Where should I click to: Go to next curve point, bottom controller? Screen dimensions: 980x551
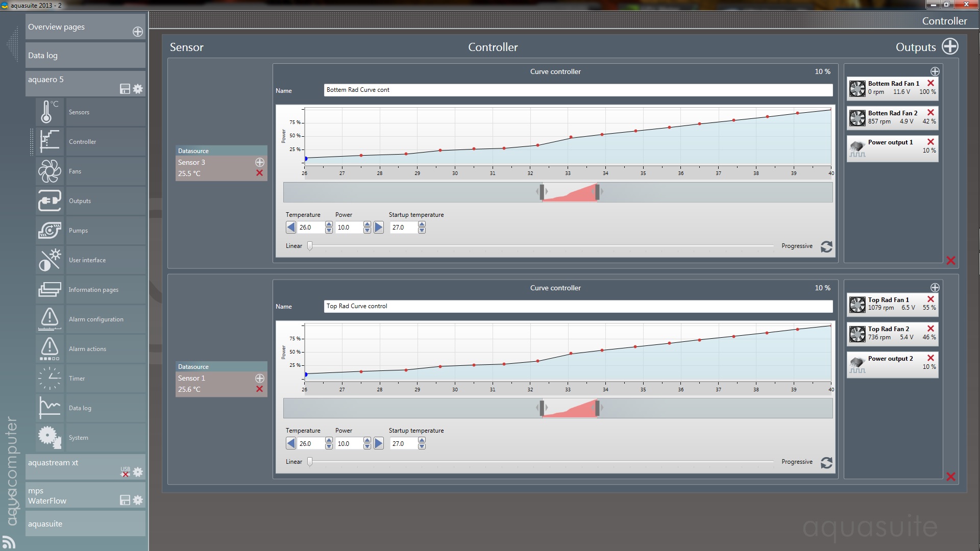[379, 443]
